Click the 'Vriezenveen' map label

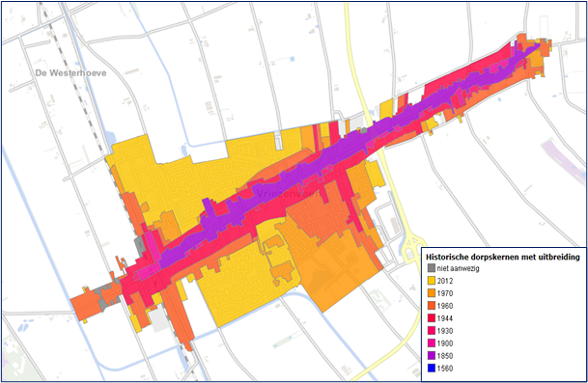click(288, 193)
